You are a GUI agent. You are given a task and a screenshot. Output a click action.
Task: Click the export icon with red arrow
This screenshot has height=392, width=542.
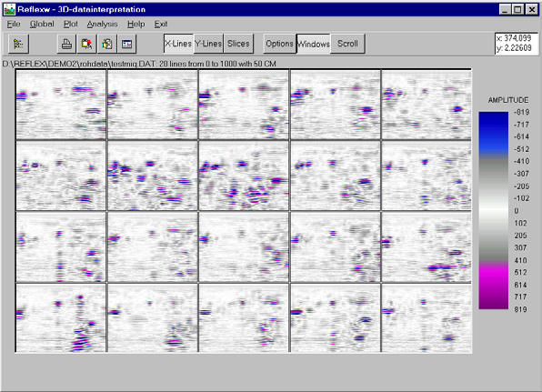coord(86,44)
